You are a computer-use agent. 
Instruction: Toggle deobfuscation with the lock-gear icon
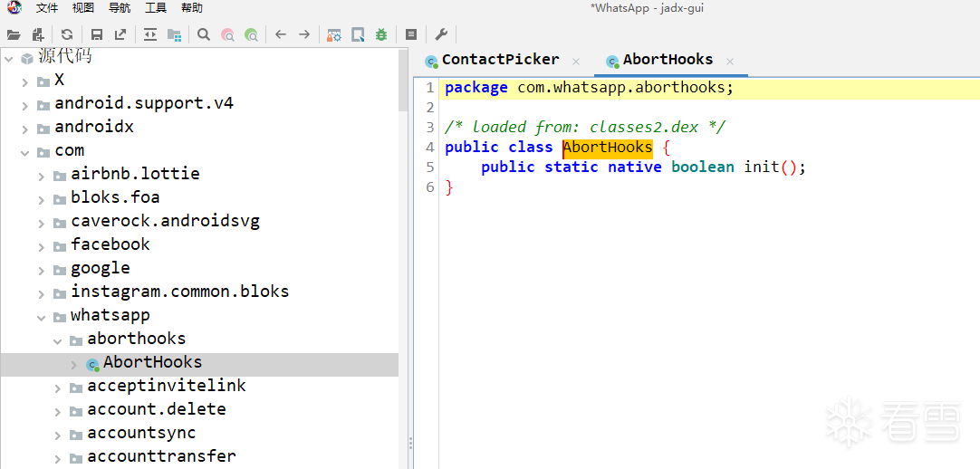tap(333, 35)
